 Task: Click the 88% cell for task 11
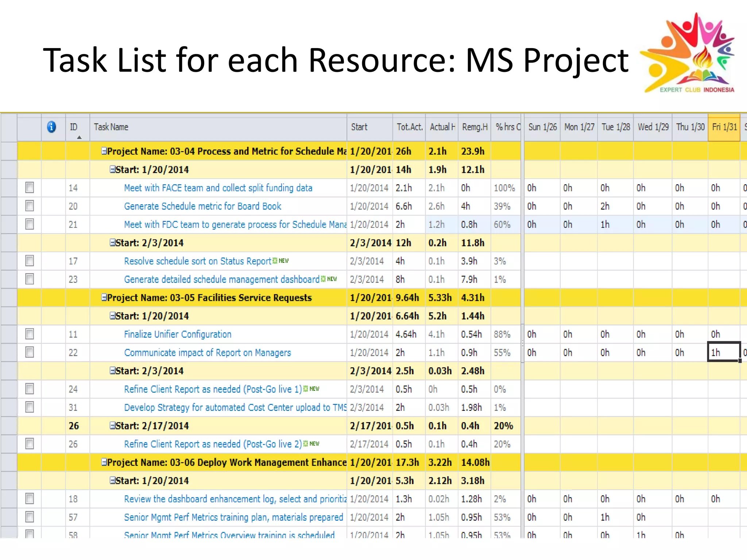(x=506, y=334)
